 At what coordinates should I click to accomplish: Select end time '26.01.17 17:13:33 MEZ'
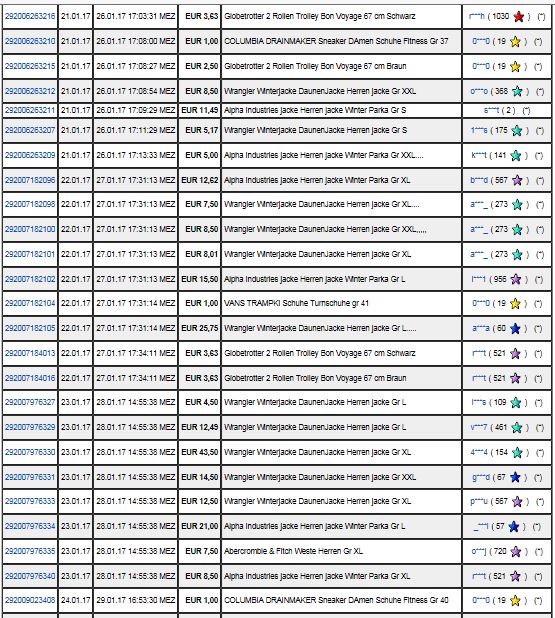(x=136, y=155)
